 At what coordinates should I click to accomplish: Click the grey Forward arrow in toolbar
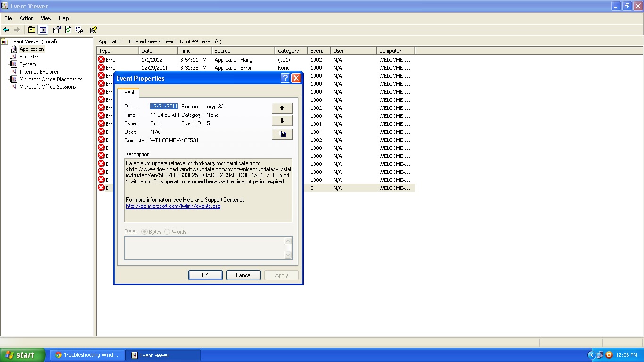(17, 30)
